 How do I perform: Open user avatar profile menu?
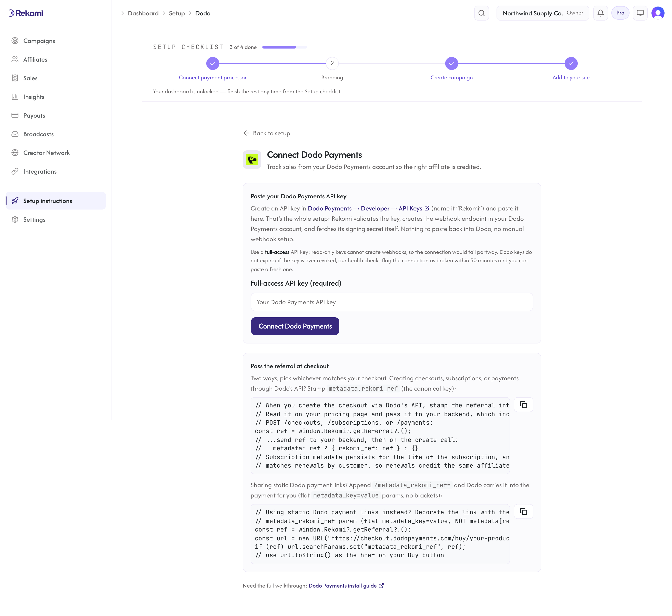click(x=658, y=13)
